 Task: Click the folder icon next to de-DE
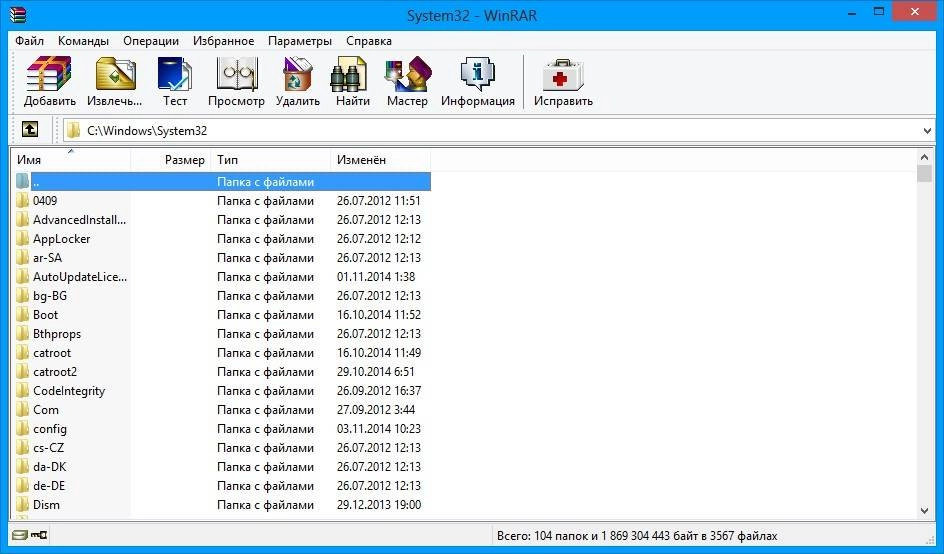[x=22, y=485]
